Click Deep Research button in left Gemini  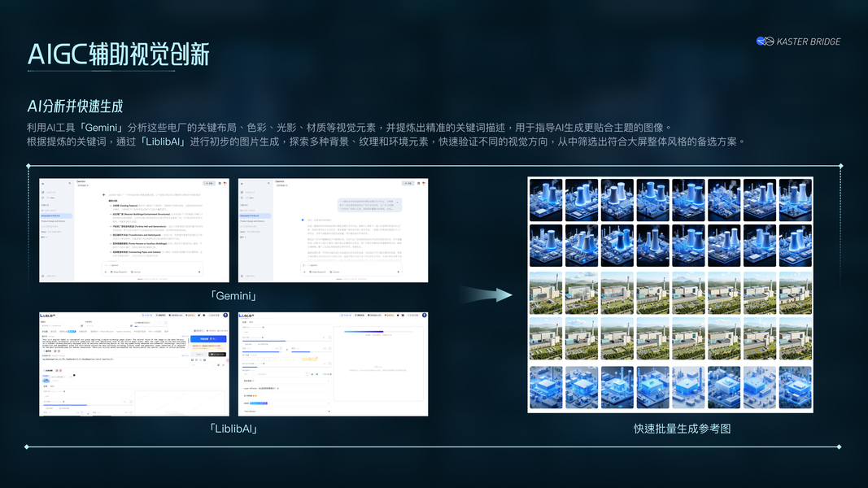click(x=119, y=272)
